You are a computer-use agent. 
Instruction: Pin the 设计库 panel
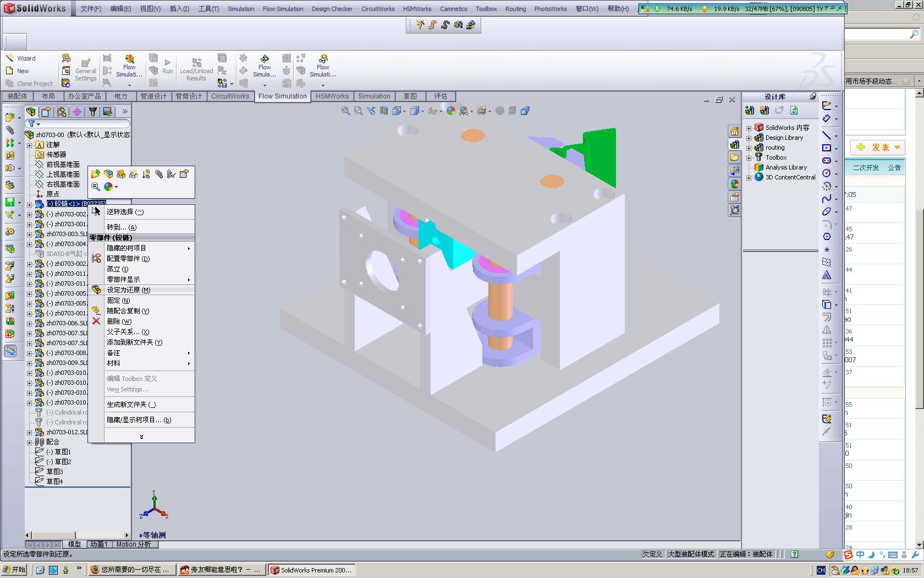[x=813, y=96]
